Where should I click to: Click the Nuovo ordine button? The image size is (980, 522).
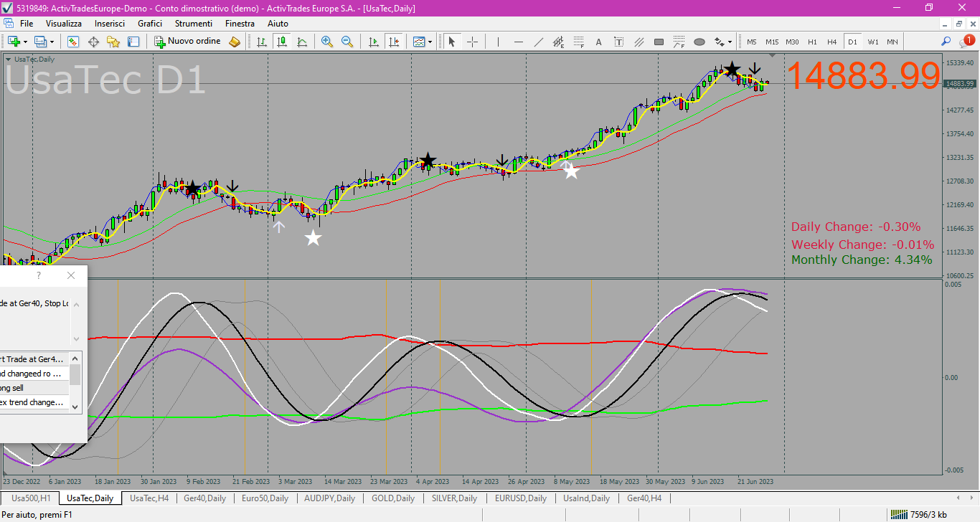point(187,42)
